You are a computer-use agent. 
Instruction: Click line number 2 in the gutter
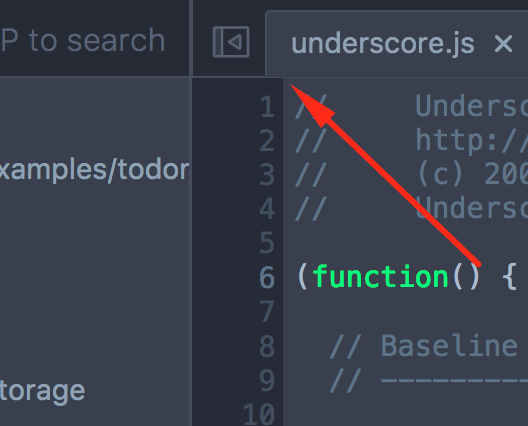267,141
